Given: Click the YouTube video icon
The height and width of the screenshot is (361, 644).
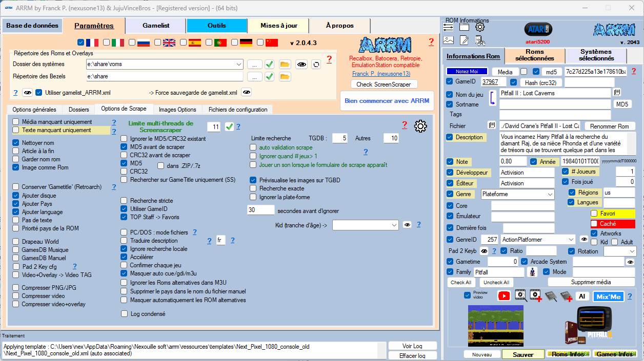Looking at the screenshot, I should tap(505, 296).
